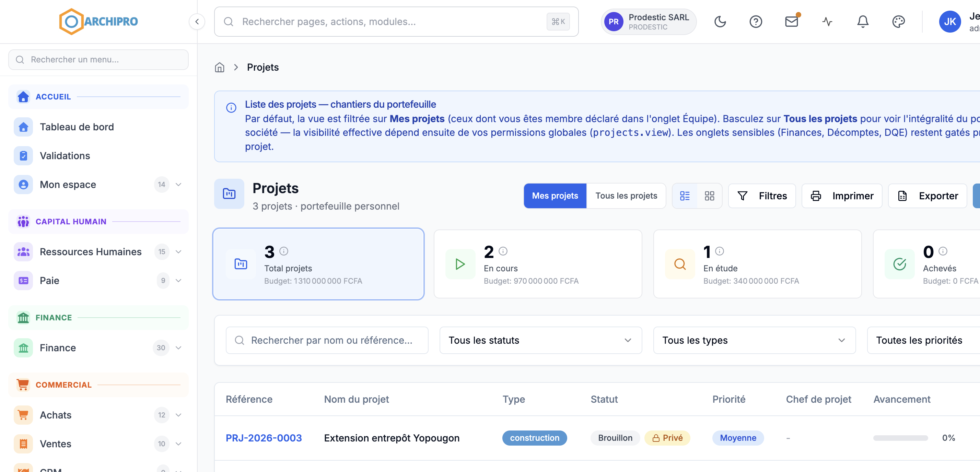980x472 pixels.
Task: Click info icon next to En étude count
Action: pyautogui.click(x=720, y=251)
